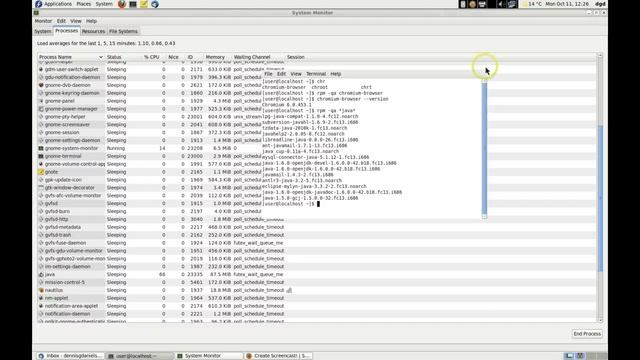The width and height of the screenshot is (640, 360).
Task: Select the gnome-screensaver process row
Action: (149, 124)
